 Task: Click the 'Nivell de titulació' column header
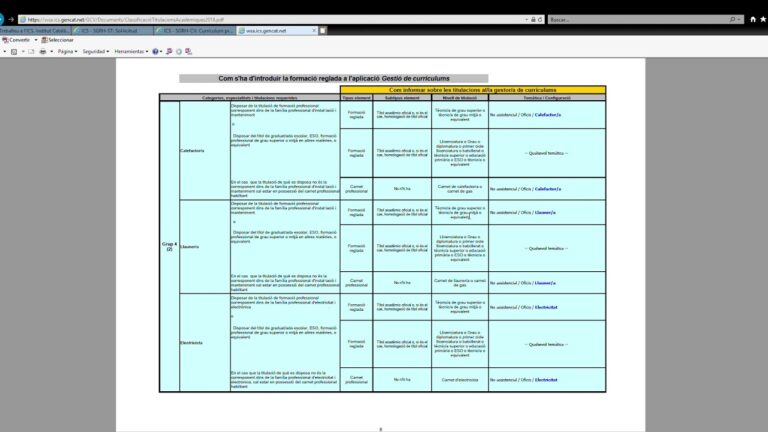(x=459, y=98)
